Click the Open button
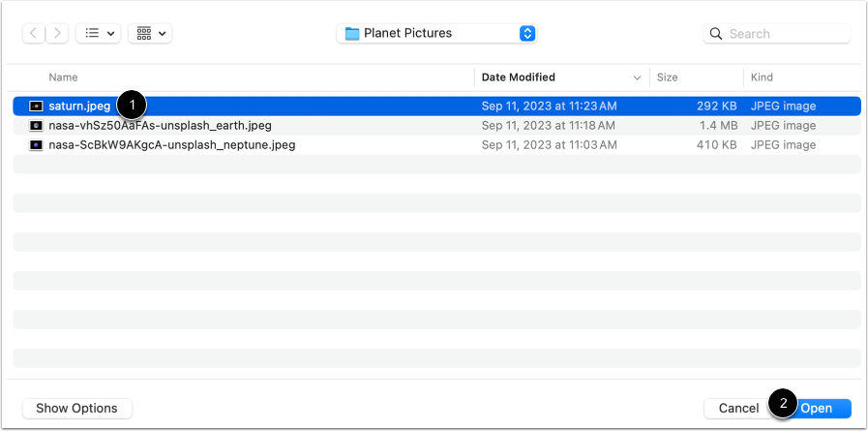This screenshot has height=431, width=868. click(x=817, y=409)
